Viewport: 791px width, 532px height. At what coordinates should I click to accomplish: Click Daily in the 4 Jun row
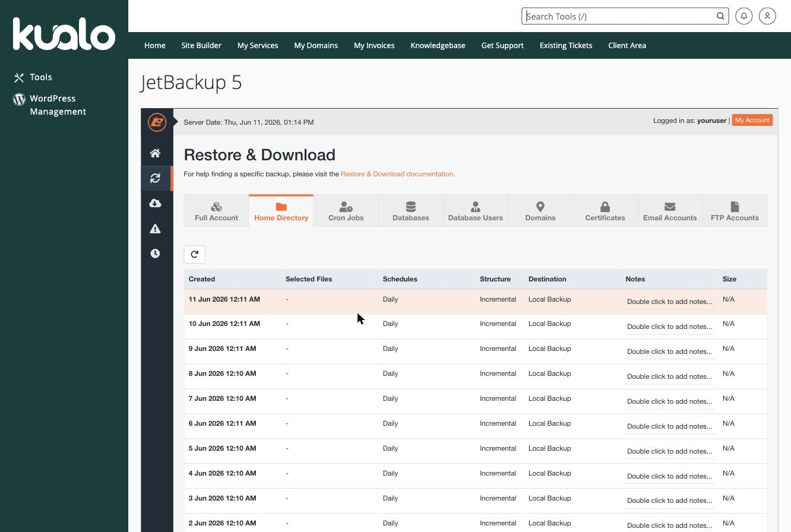click(390, 473)
